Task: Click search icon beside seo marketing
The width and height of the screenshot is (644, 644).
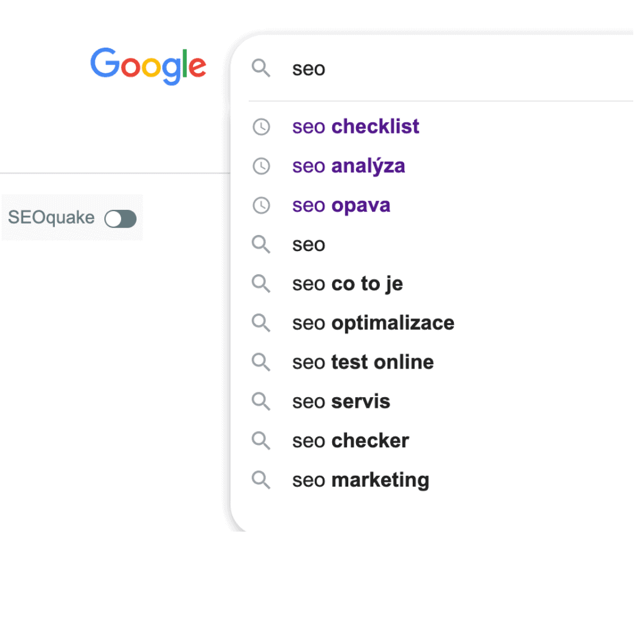Action: [x=261, y=479]
